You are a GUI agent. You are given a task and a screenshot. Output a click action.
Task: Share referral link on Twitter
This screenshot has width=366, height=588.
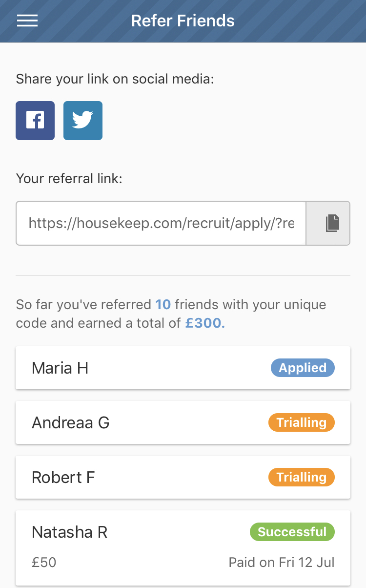point(83,121)
